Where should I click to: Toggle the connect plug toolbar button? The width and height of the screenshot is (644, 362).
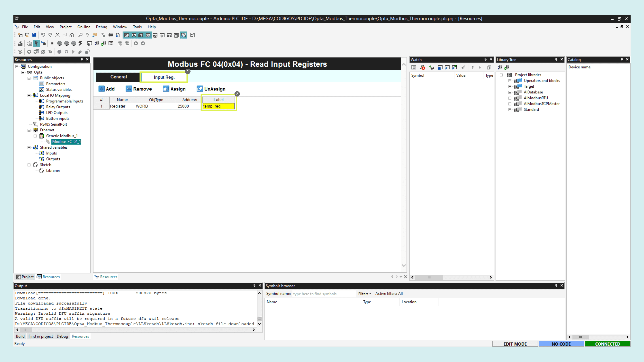click(x=36, y=43)
